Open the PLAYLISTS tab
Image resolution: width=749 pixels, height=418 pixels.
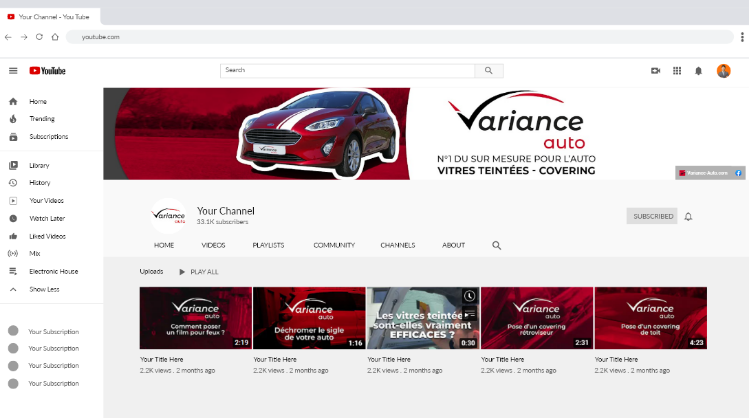(x=268, y=245)
